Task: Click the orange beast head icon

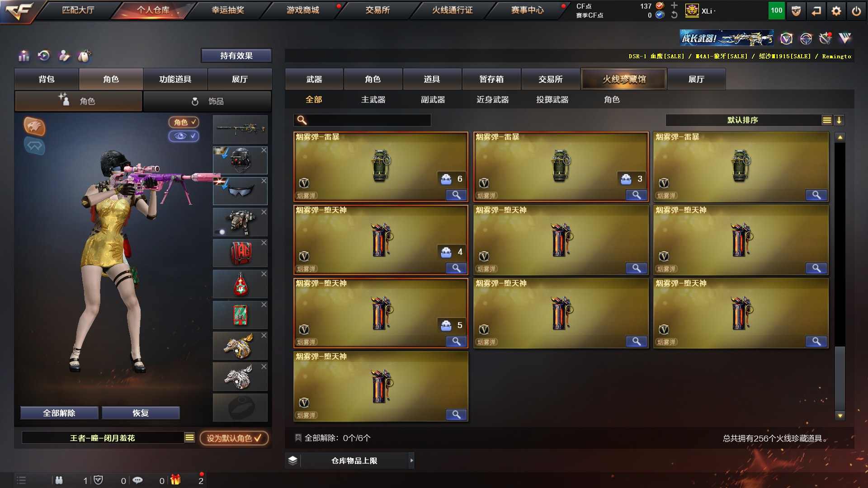Action: click(34, 126)
